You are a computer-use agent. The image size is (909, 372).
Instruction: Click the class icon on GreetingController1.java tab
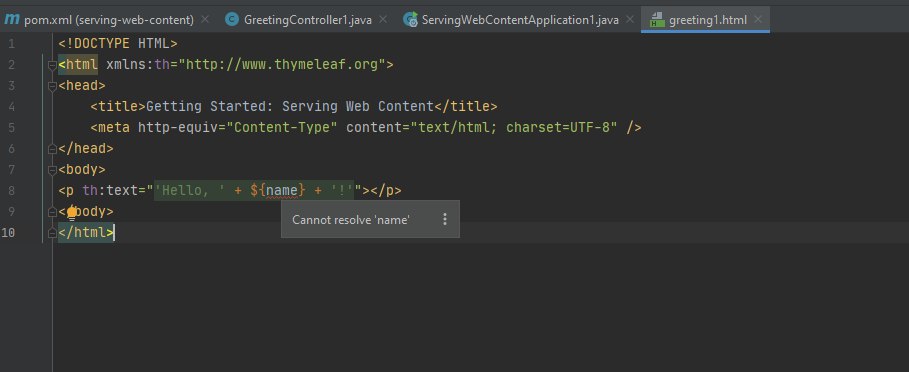(232, 20)
